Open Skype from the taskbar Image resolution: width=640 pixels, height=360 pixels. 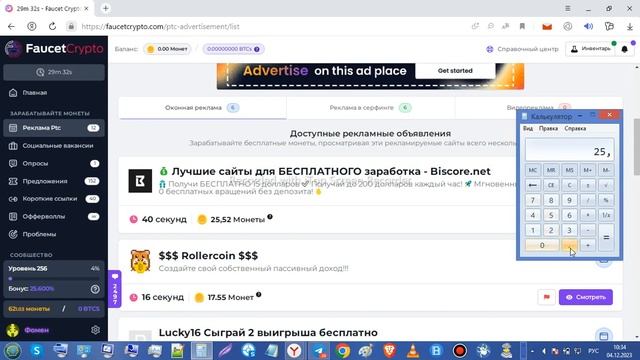coord(36,351)
